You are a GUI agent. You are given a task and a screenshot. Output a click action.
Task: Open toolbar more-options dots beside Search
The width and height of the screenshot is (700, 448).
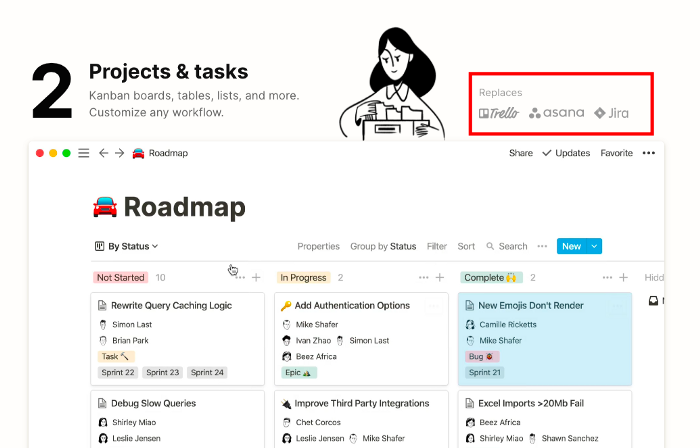(x=542, y=246)
